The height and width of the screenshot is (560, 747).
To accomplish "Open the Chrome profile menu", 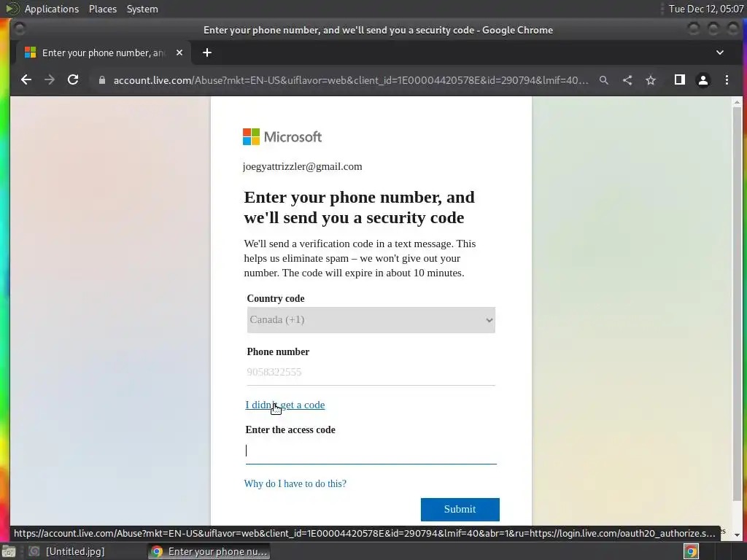I will [x=703, y=80].
